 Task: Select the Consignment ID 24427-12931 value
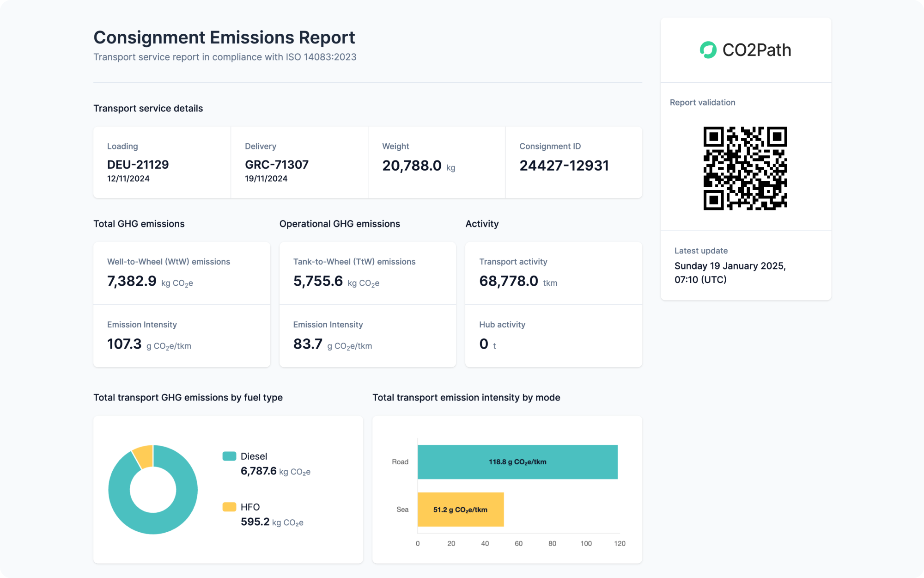564,166
